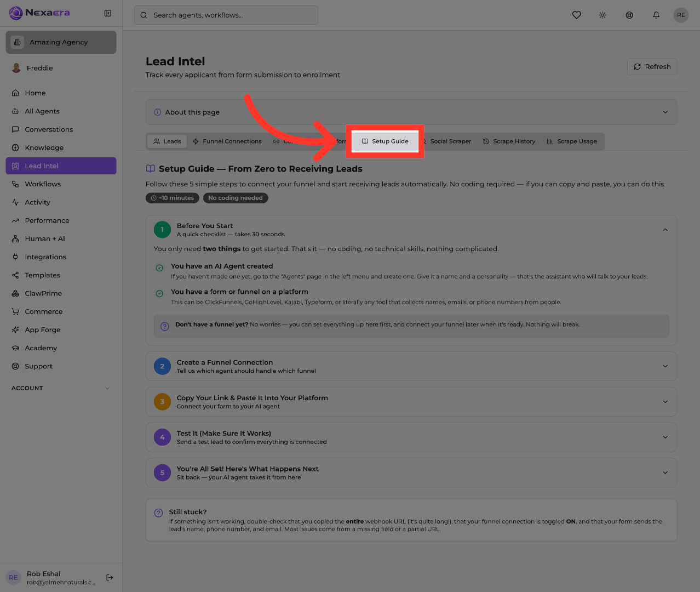Screen dimensions: 700x592
Task: Click the search agents, workflows field
Action: [x=226, y=15]
